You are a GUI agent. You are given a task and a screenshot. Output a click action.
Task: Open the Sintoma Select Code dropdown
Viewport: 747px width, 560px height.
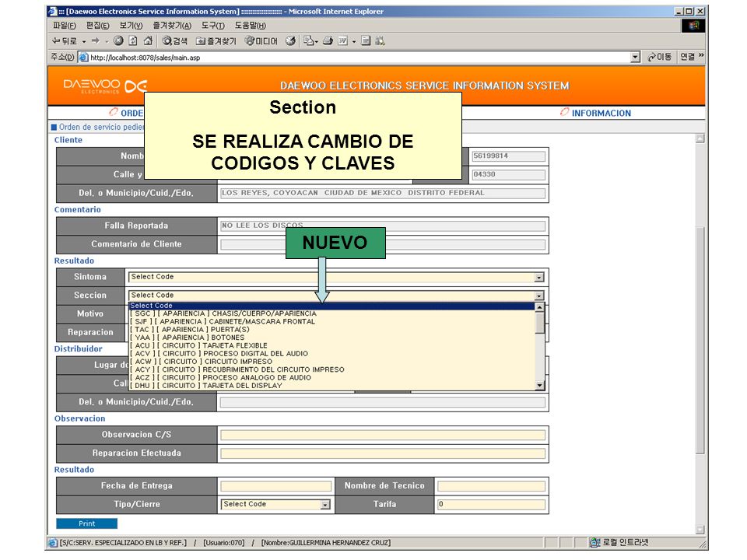point(336,277)
